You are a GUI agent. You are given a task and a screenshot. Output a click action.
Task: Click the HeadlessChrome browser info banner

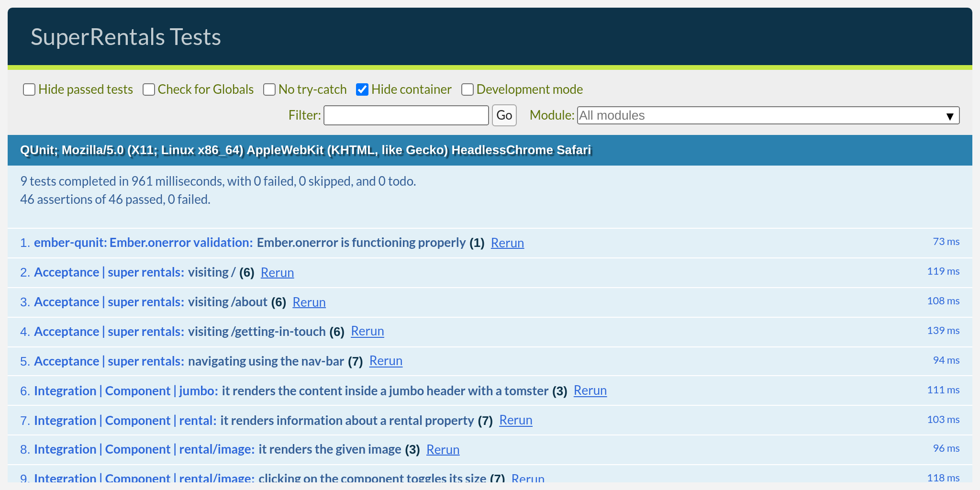(305, 150)
